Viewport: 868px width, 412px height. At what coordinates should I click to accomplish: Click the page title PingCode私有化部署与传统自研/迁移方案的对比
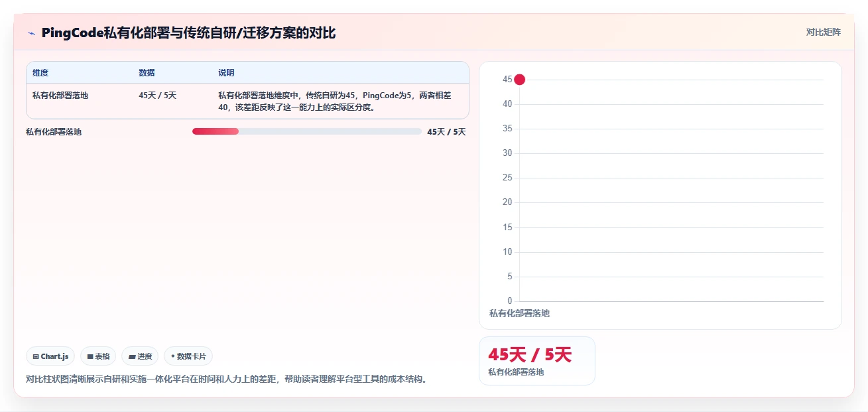[x=189, y=33]
